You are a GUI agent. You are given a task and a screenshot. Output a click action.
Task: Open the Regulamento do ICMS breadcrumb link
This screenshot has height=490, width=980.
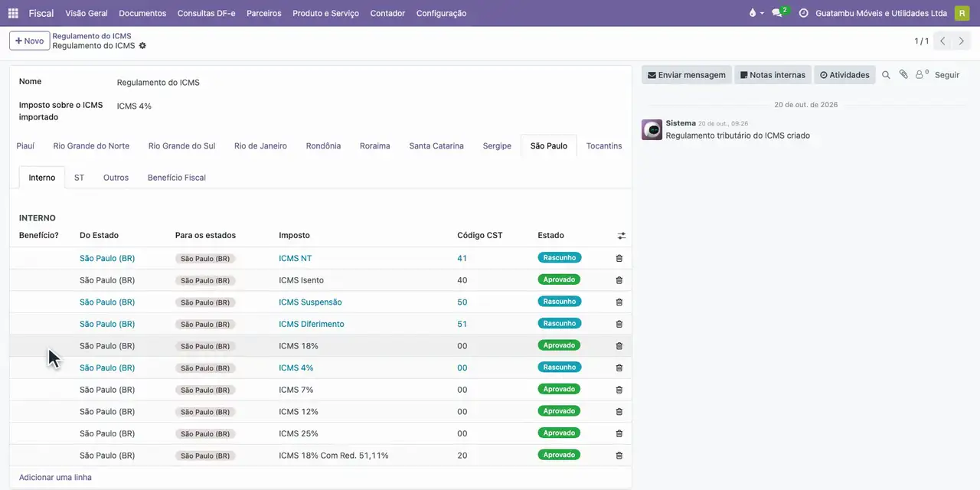(x=92, y=36)
